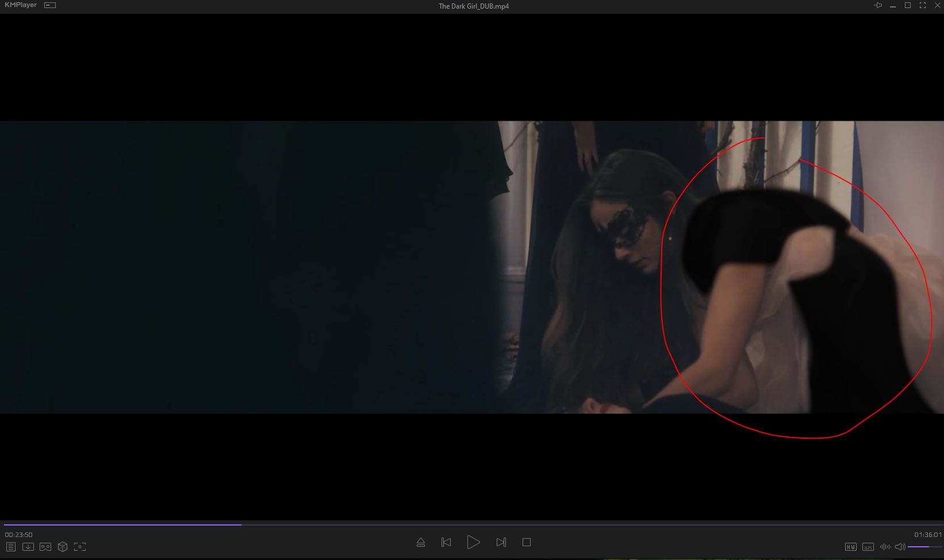Viewport: 944px width, 560px height.
Task: Open the 3D cube settings icon
Action: pos(63,547)
